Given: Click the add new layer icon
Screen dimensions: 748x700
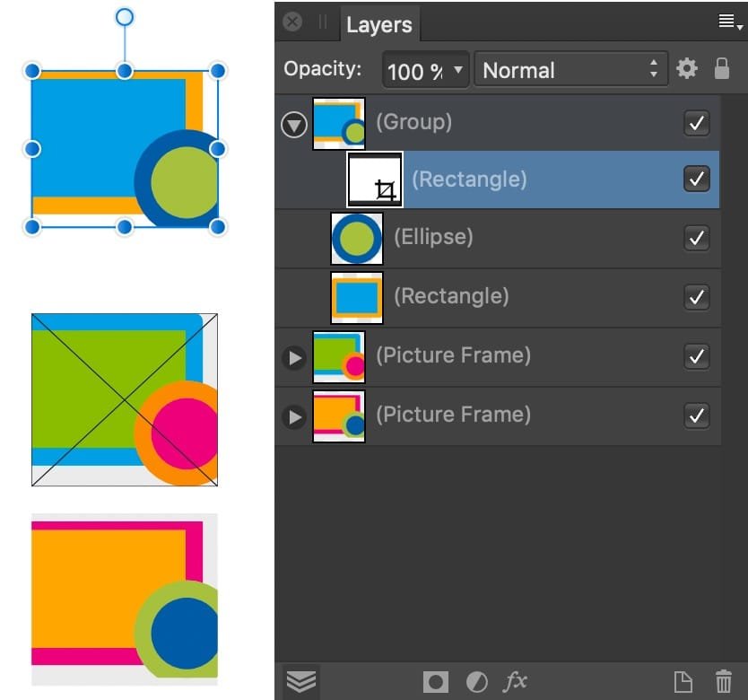Looking at the screenshot, I should (683, 680).
